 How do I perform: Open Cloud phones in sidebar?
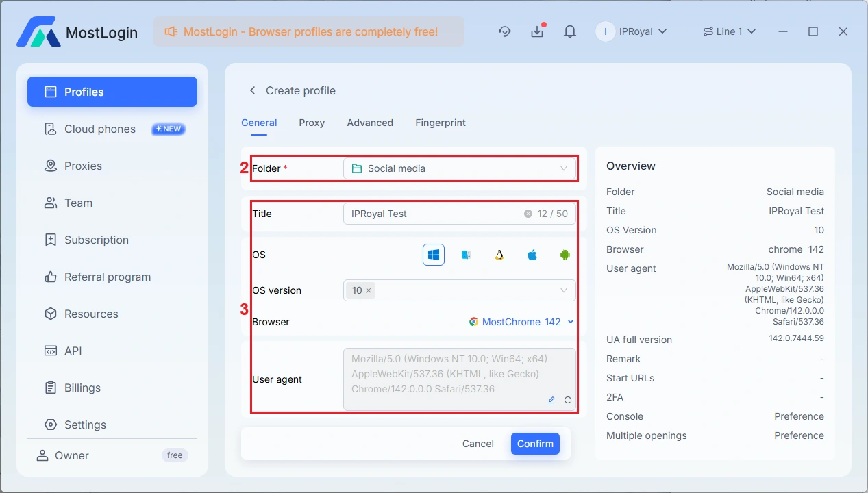[x=112, y=129]
